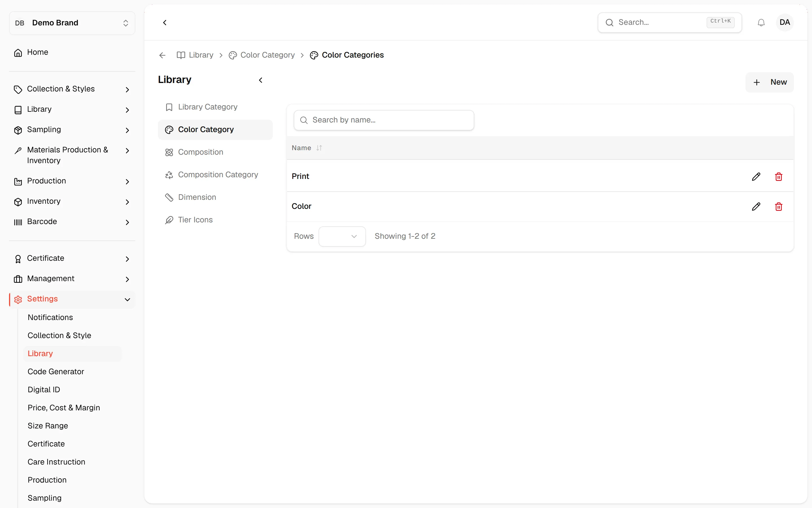This screenshot has height=508, width=812.
Task: Select Library Category item
Action: (x=215, y=107)
